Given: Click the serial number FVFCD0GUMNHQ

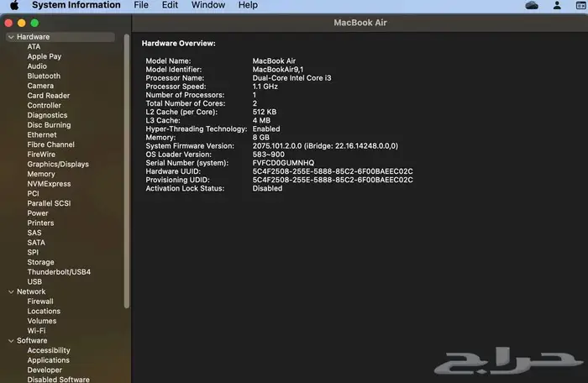Looking at the screenshot, I should tap(283, 163).
